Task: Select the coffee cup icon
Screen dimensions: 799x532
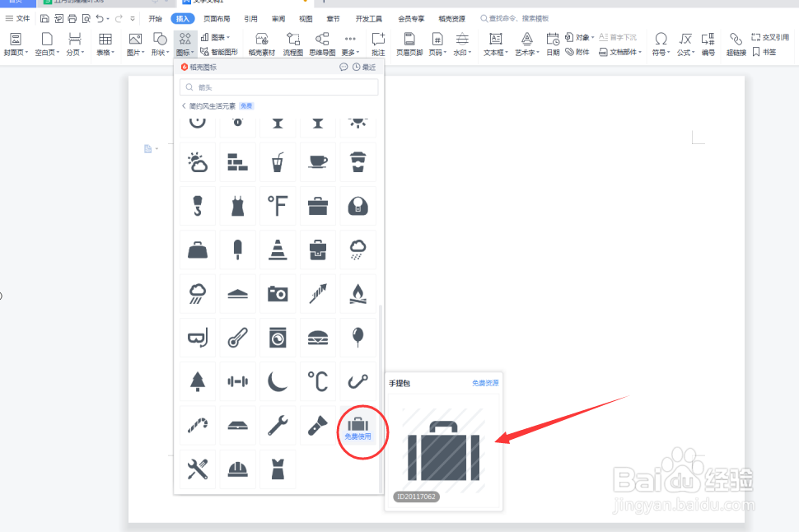Action: tap(318, 162)
